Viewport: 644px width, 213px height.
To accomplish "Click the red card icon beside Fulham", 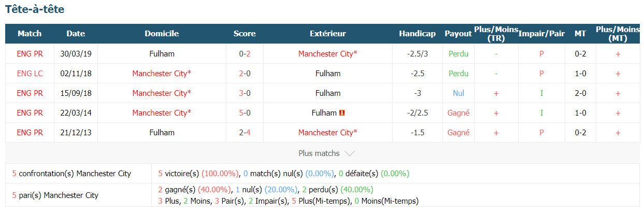I will [x=342, y=113].
